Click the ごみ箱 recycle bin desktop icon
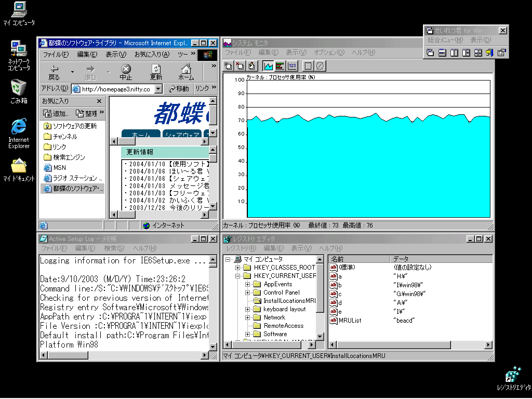Image resolution: width=532 pixels, height=399 pixels. point(19,91)
